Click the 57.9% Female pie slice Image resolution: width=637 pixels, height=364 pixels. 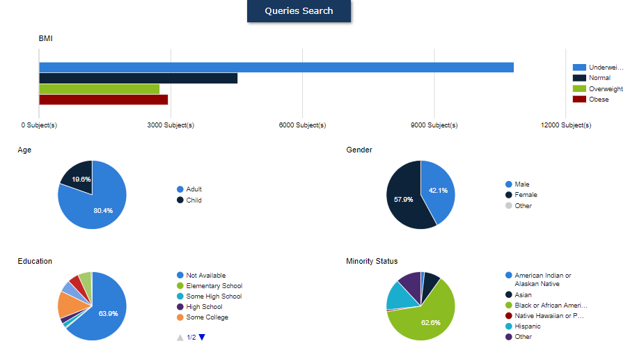tap(404, 198)
